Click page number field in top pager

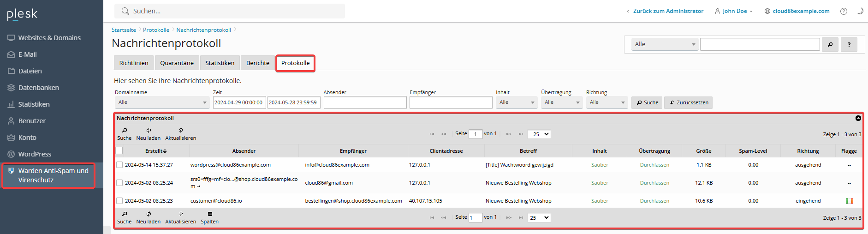click(x=476, y=134)
